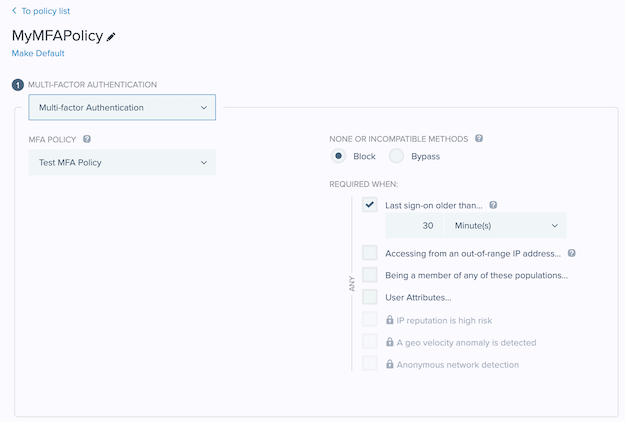Click lock icon beside geo velocity anomaly

coord(390,342)
